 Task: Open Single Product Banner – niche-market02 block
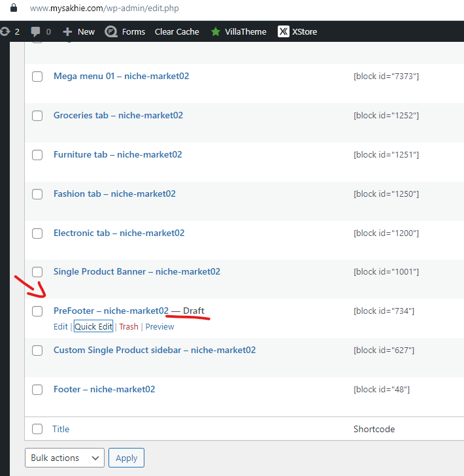point(137,271)
